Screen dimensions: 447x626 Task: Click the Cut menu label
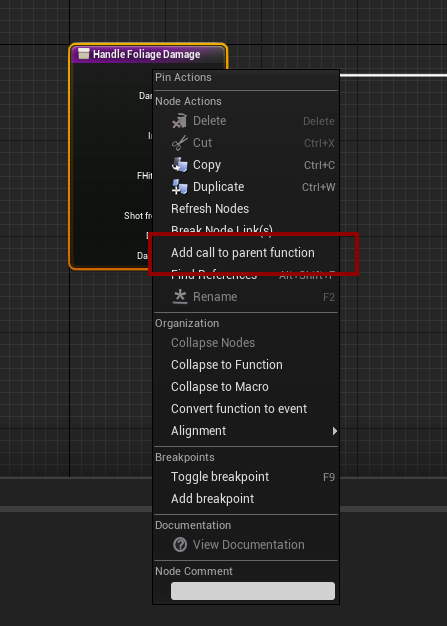pos(202,143)
